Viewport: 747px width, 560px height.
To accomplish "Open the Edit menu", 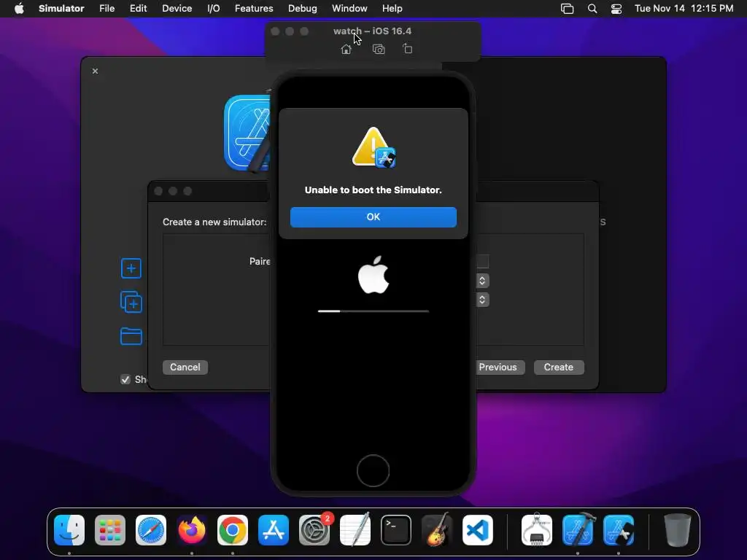I will [x=138, y=9].
